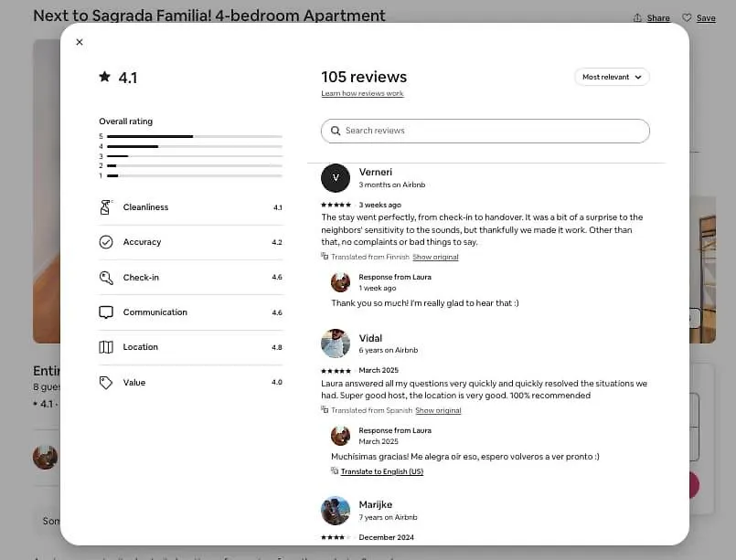This screenshot has width=736, height=560.
Task: Click Share link at top of page
Action: pos(658,18)
